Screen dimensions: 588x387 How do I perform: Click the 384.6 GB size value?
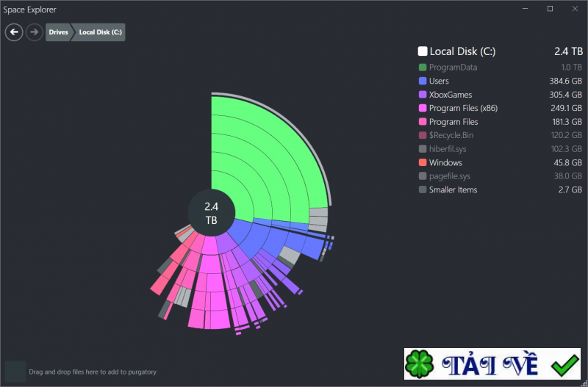click(565, 81)
